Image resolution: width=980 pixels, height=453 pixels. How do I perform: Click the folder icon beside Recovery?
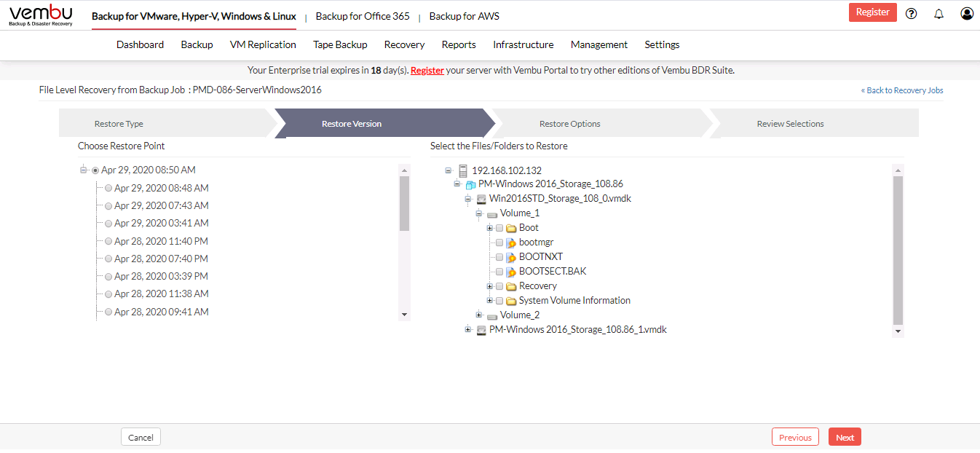[511, 286]
